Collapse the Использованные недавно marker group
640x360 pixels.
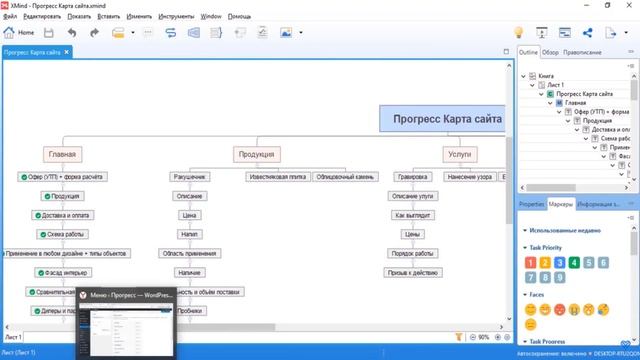pyautogui.click(x=525, y=231)
